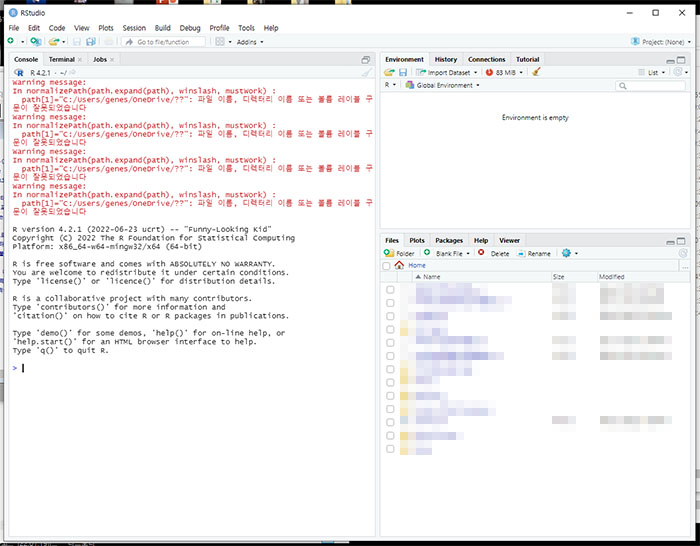This screenshot has height=546, width=700.
Task: Open the Global Environment dropdown
Action: pyautogui.click(x=442, y=85)
